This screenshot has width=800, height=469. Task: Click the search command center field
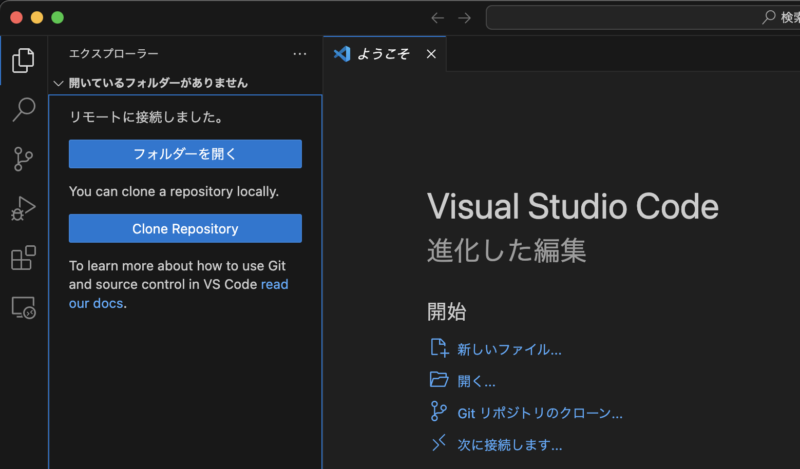click(x=643, y=18)
